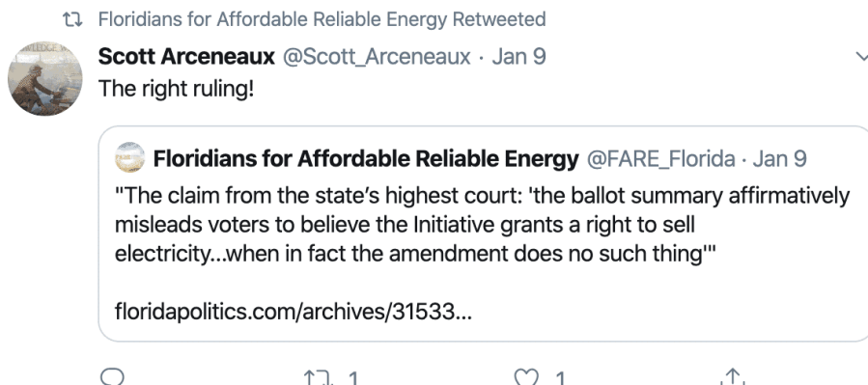
Task: Open the share tweet icon
Action: tap(732, 376)
